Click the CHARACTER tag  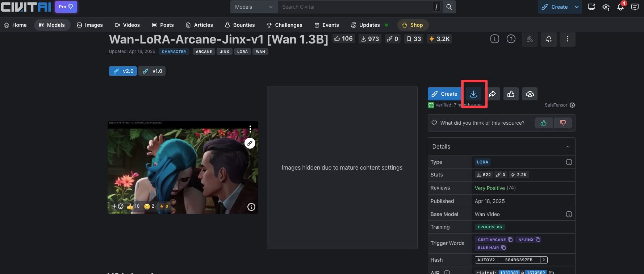click(x=174, y=52)
